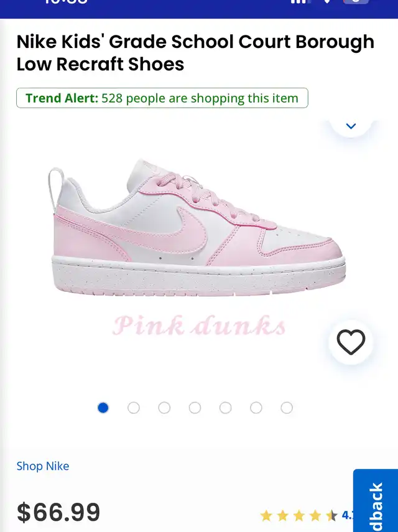Show the sixth carousel image dot
Viewport: 398px width, 532px height.
click(256, 408)
